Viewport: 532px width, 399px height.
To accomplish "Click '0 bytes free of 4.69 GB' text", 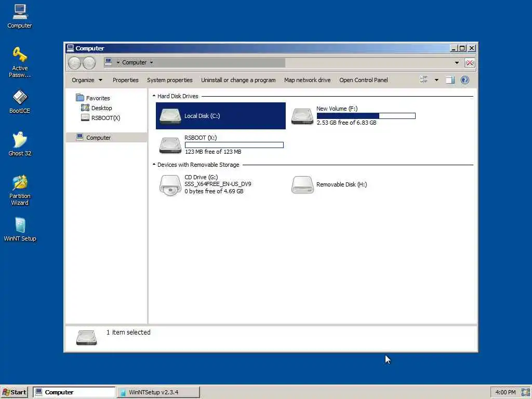I will coord(214,191).
